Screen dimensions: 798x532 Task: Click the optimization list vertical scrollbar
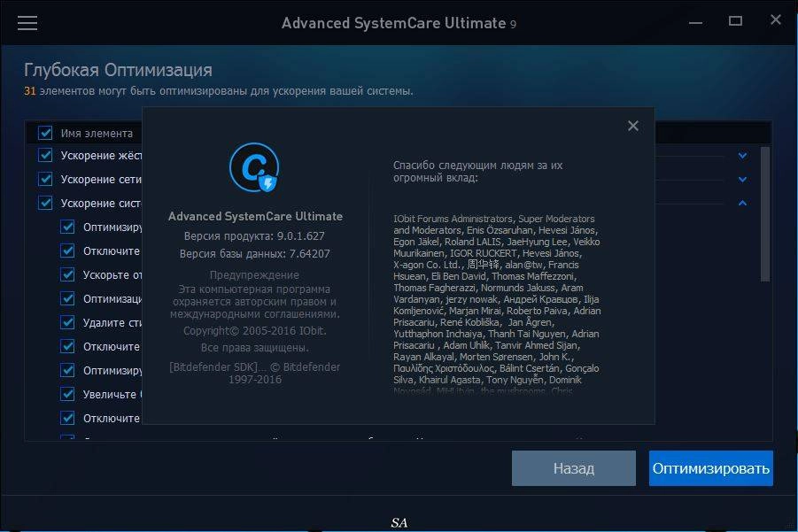click(x=765, y=214)
